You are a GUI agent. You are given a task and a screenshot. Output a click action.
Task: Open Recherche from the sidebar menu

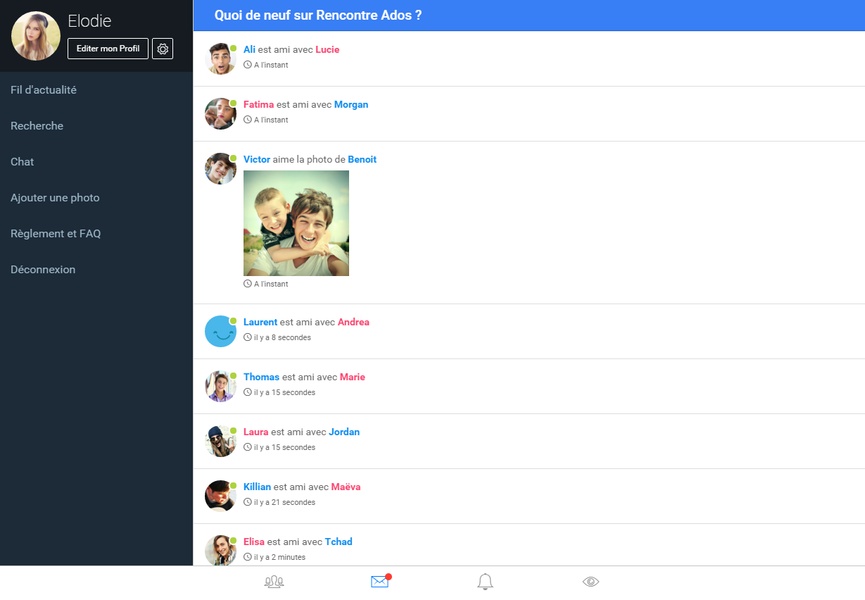click(37, 126)
